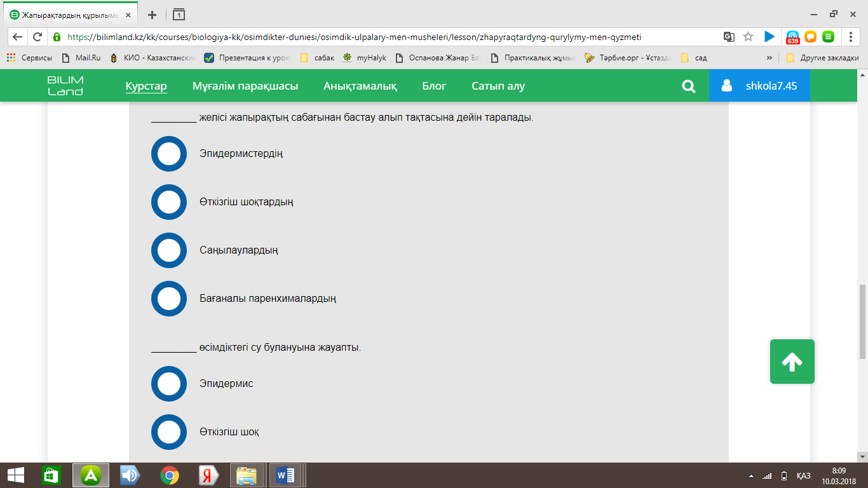Open the Презентация к уроку bookmark
The height and width of the screenshot is (488, 868).
pyautogui.click(x=247, y=58)
